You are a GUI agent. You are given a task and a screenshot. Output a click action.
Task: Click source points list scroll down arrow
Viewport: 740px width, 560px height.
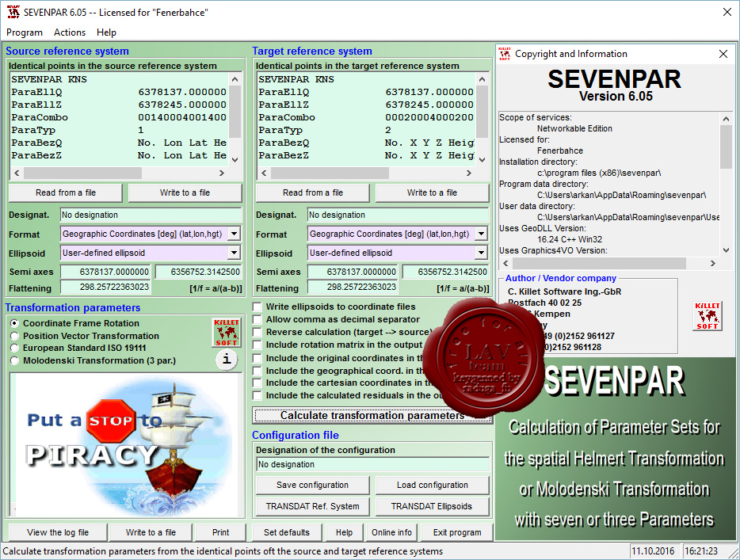[x=235, y=160]
